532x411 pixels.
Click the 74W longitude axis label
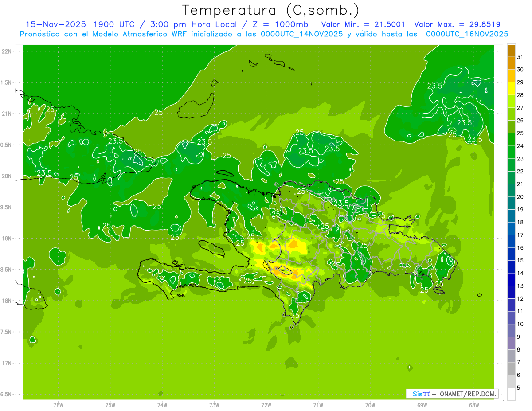162,405
